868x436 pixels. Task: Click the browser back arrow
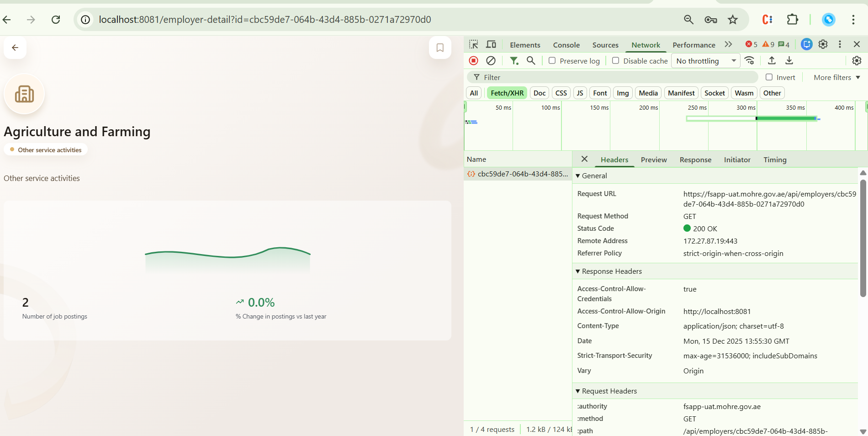point(7,20)
